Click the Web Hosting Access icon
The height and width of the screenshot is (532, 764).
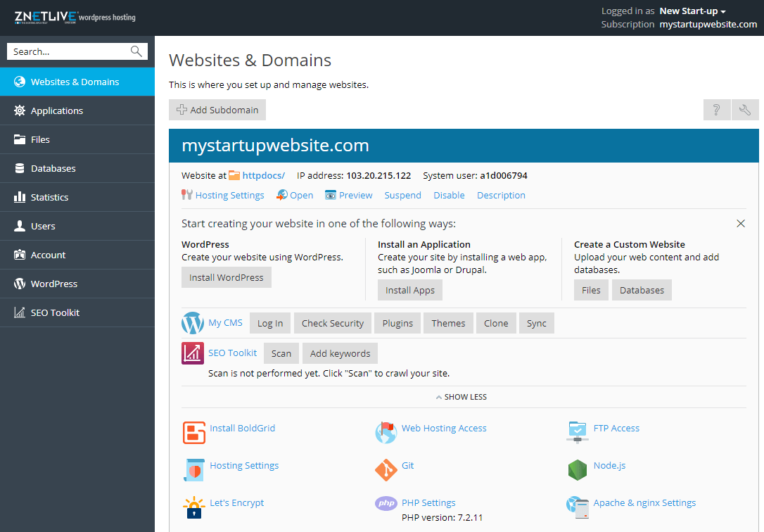point(386,432)
